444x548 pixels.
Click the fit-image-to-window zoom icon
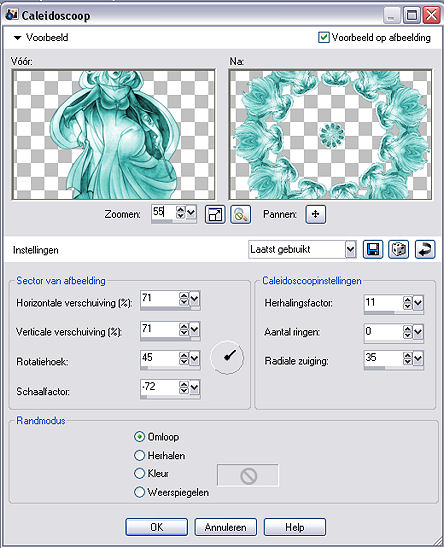[215, 214]
